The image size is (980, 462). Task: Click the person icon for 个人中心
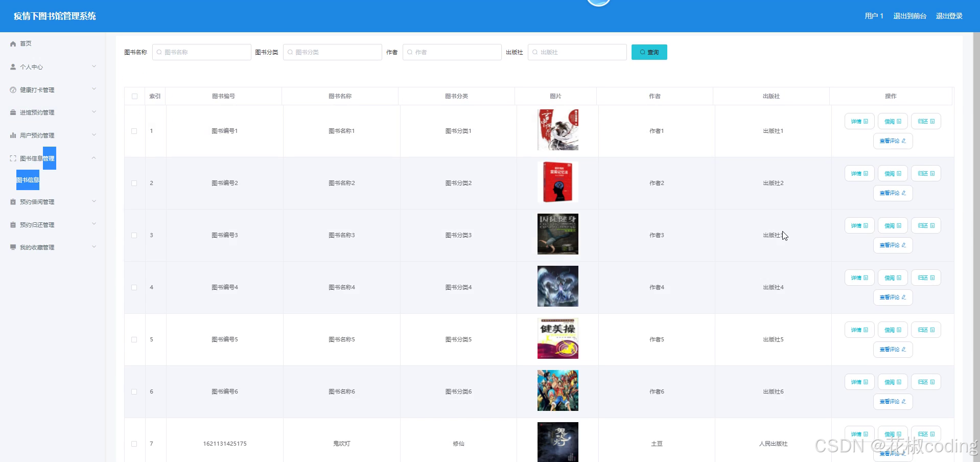(13, 67)
